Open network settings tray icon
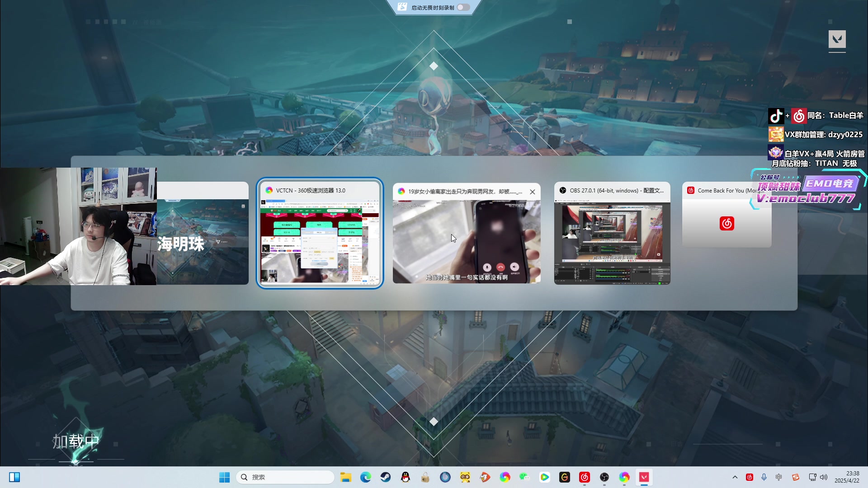The height and width of the screenshot is (488, 868). coord(812,477)
